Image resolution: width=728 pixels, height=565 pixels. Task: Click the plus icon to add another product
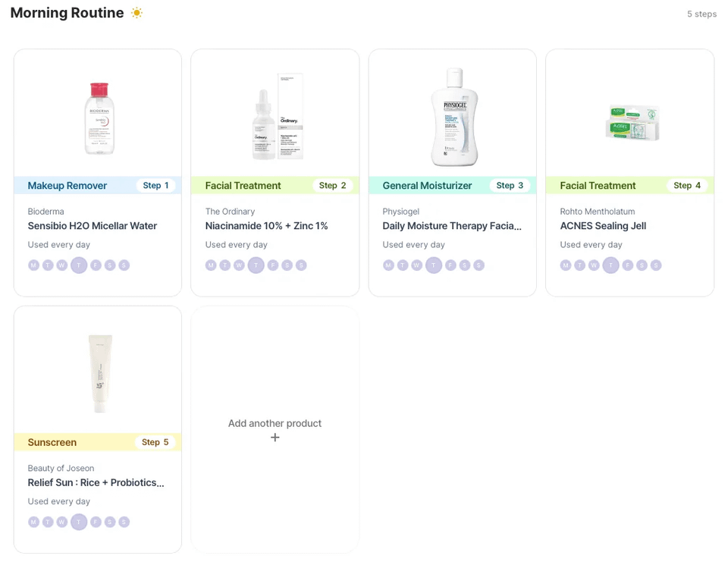tap(275, 438)
